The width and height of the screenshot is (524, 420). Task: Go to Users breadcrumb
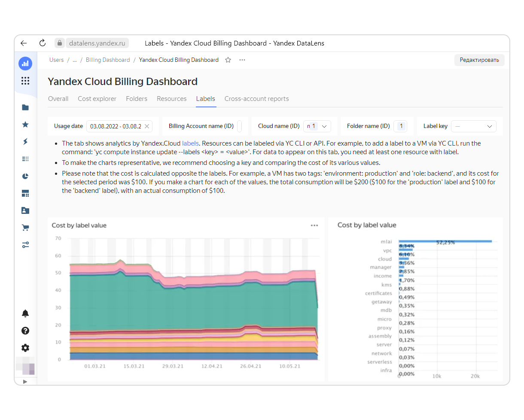point(56,60)
